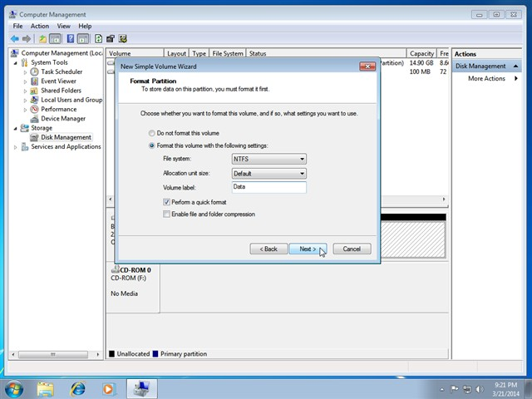Click Computer Management taskbar button

142,389
